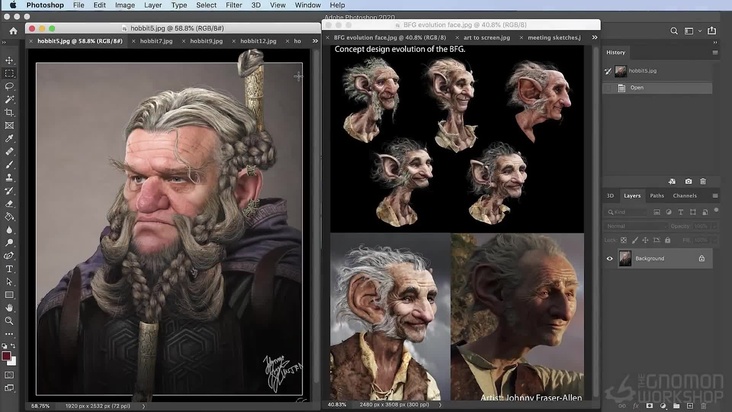Viewport: 732px width, 412px height.
Task: Expand hidden tabs in hobbit5 document window
Action: (315, 41)
